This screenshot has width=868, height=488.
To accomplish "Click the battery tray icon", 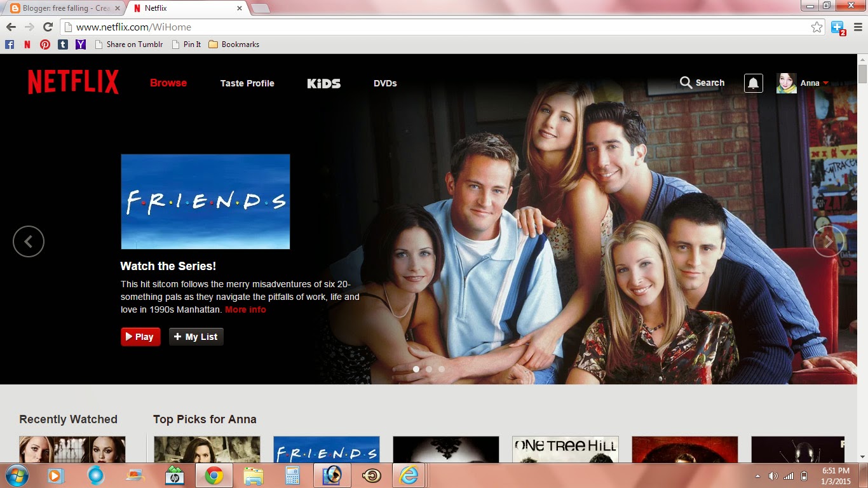I will click(804, 476).
